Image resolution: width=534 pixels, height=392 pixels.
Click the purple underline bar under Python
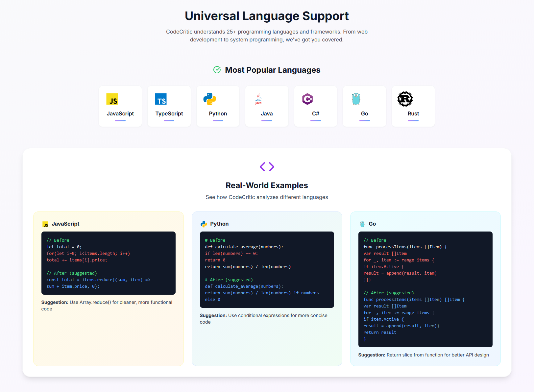(x=218, y=121)
